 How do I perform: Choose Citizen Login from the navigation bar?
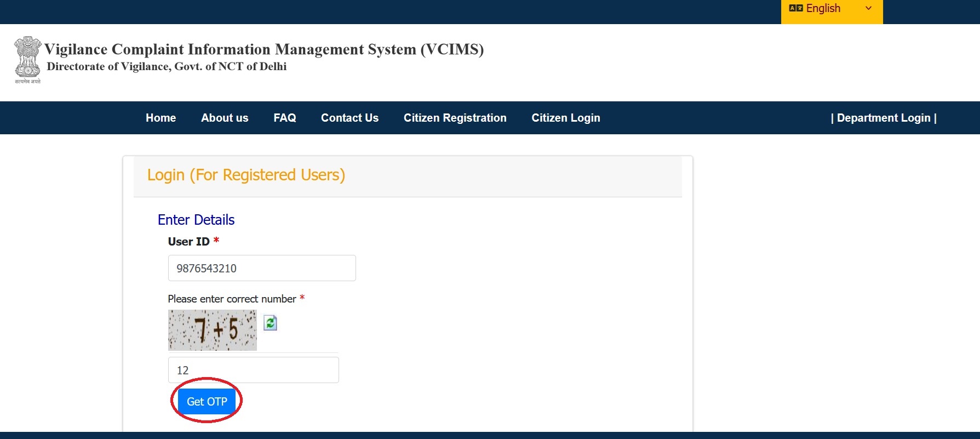tap(565, 118)
